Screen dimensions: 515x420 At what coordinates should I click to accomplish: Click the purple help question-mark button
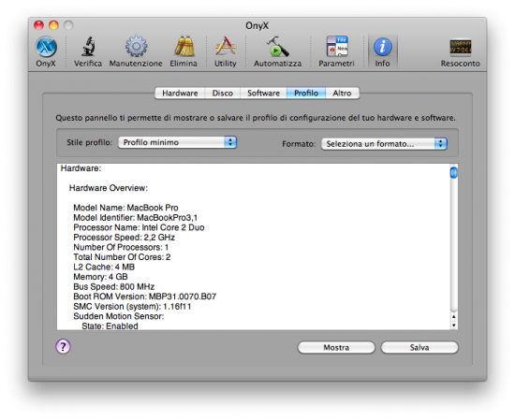coord(63,346)
